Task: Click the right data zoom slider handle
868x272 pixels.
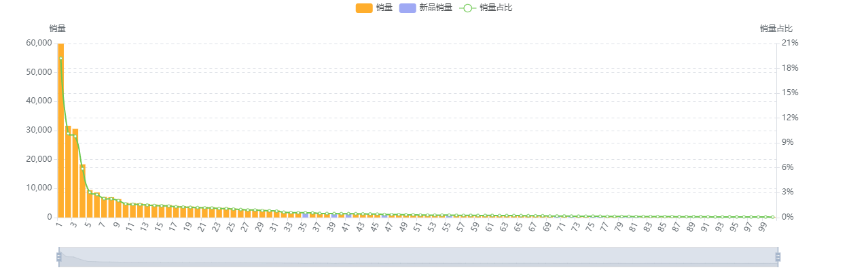Action: (778, 257)
